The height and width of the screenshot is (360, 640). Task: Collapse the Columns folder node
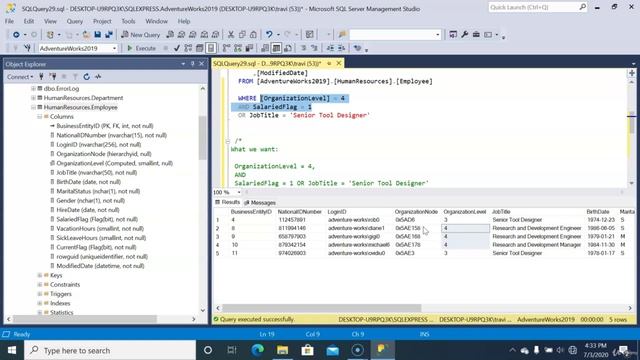40,117
